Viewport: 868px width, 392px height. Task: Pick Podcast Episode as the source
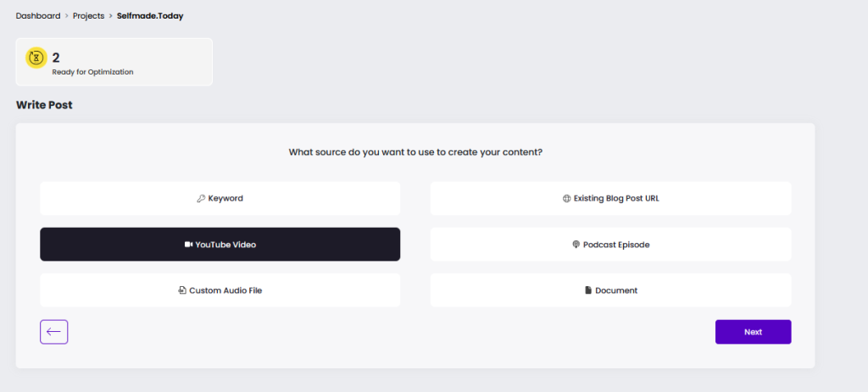[x=610, y=245]
